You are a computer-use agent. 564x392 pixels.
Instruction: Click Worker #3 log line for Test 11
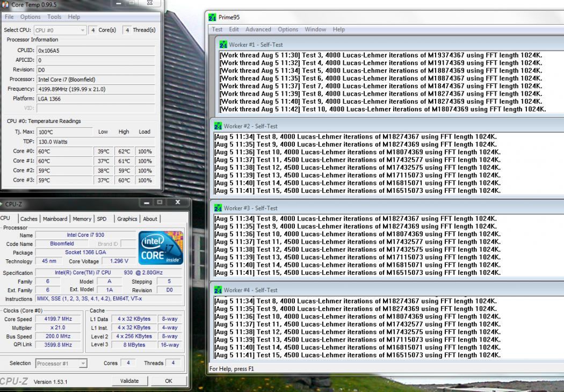tap(358, 242)
